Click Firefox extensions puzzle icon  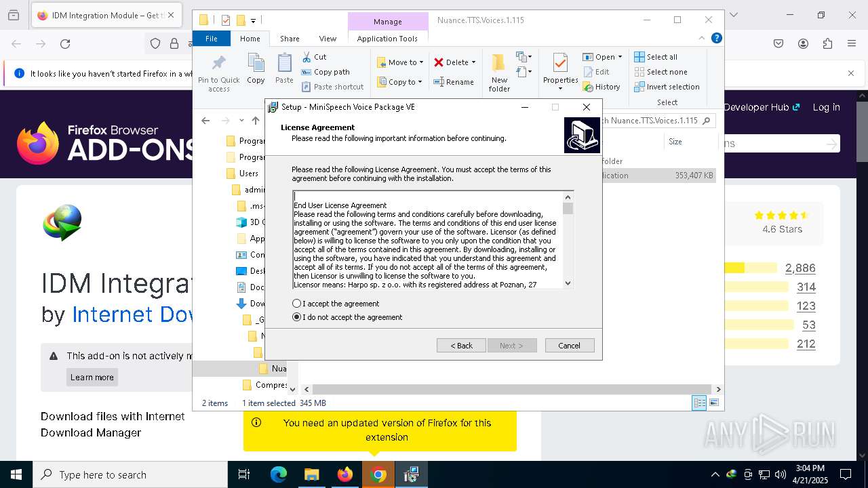[x=827, y=44]
